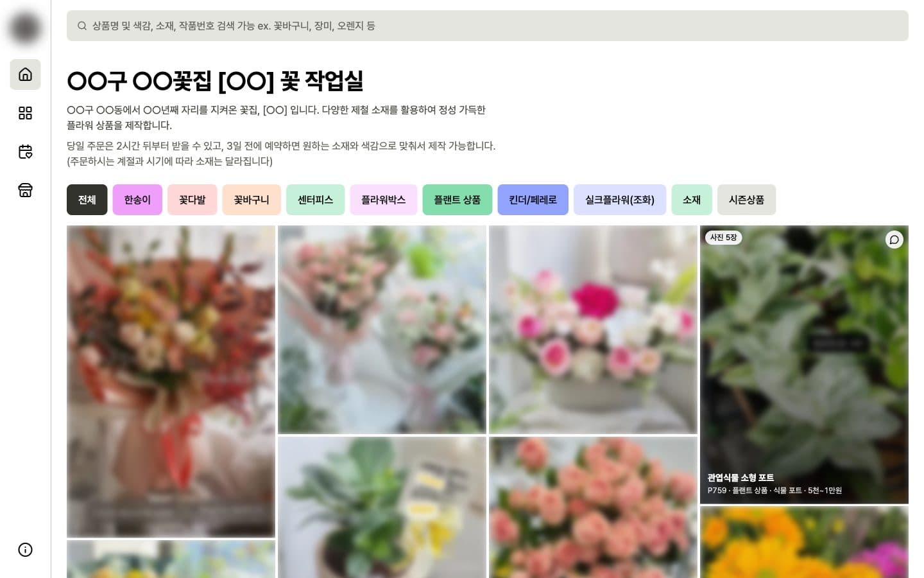The height and width of the screenshot is (578, 924).
Task: Select the 실크플라워(조화) category filter
Action: pos(620,200)
